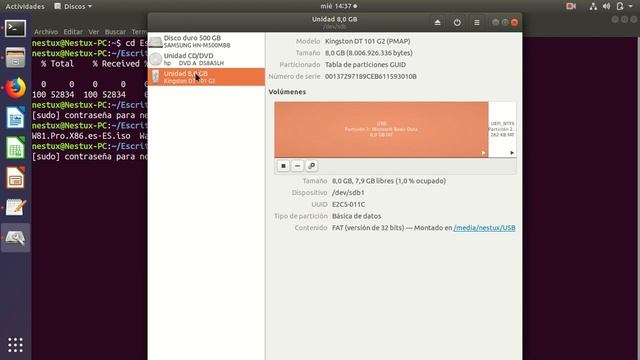Screen dimensions: 640x360
Task: Click the Volúmenes heading
Action: click(287, 92)
